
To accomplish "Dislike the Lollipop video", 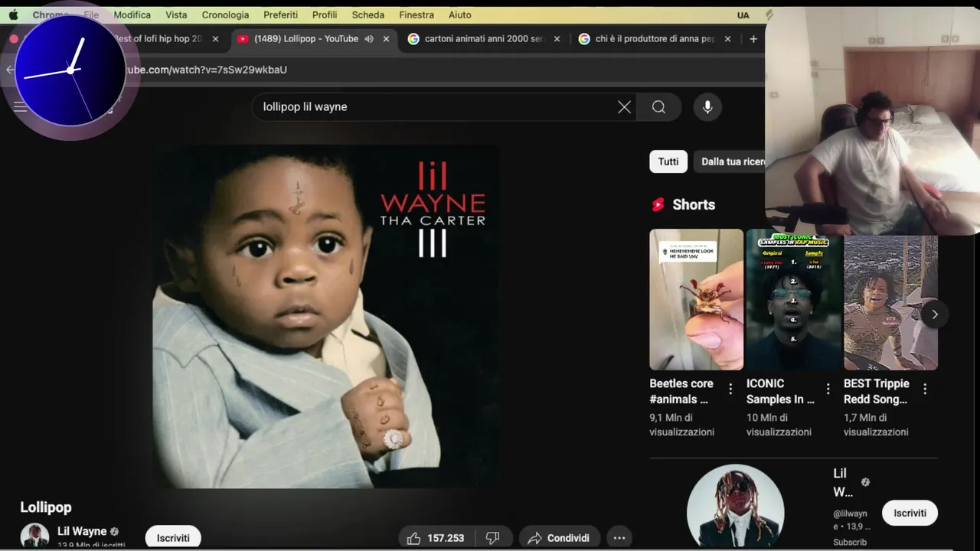I will pyautogui.click(x=493, y=538).
